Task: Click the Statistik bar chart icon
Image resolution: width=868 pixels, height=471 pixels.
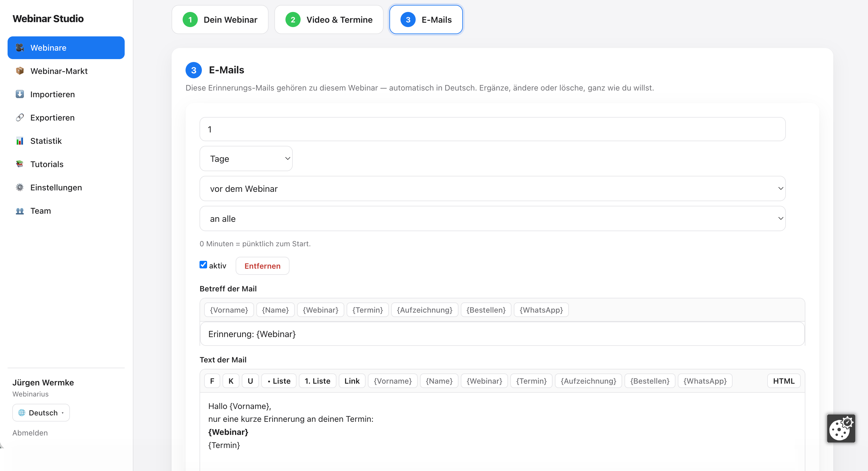Action: 20,140
